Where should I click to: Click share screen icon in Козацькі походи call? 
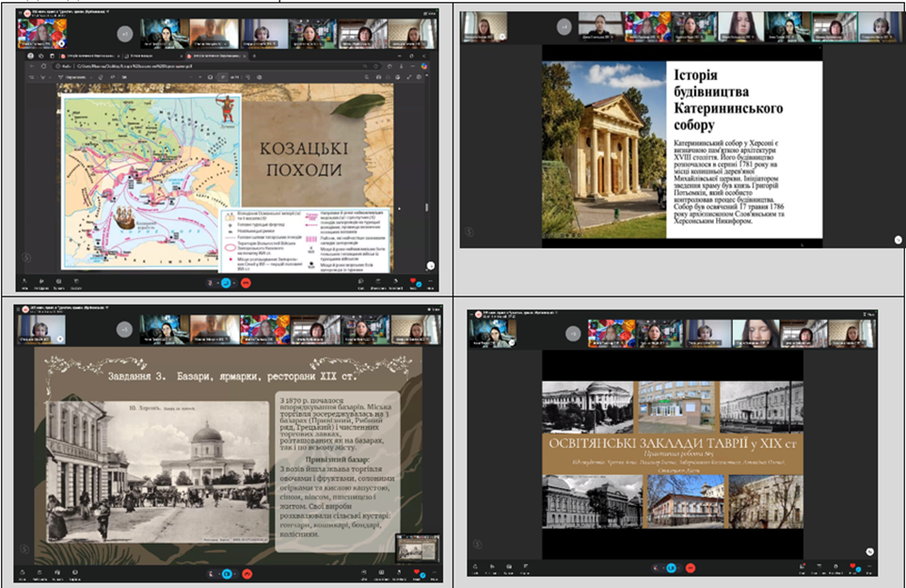click(378, 281)
